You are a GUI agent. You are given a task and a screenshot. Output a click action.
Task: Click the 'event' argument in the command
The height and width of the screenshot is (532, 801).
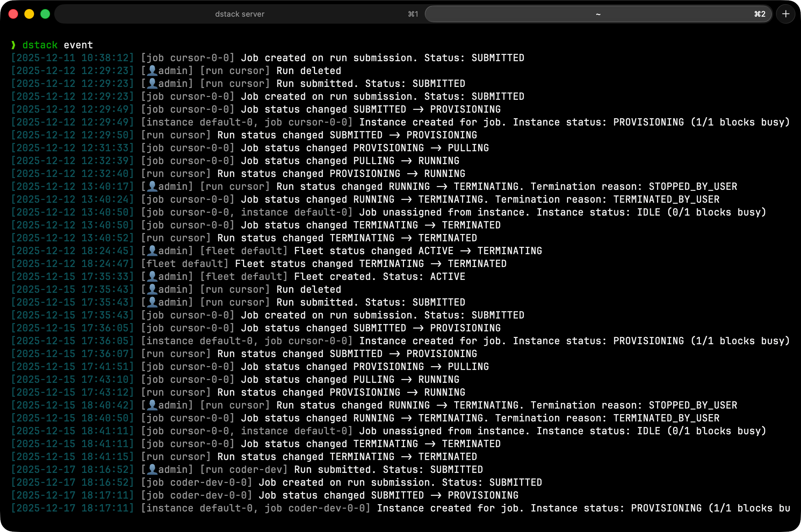pyautogui.click(x=78, y=45)
